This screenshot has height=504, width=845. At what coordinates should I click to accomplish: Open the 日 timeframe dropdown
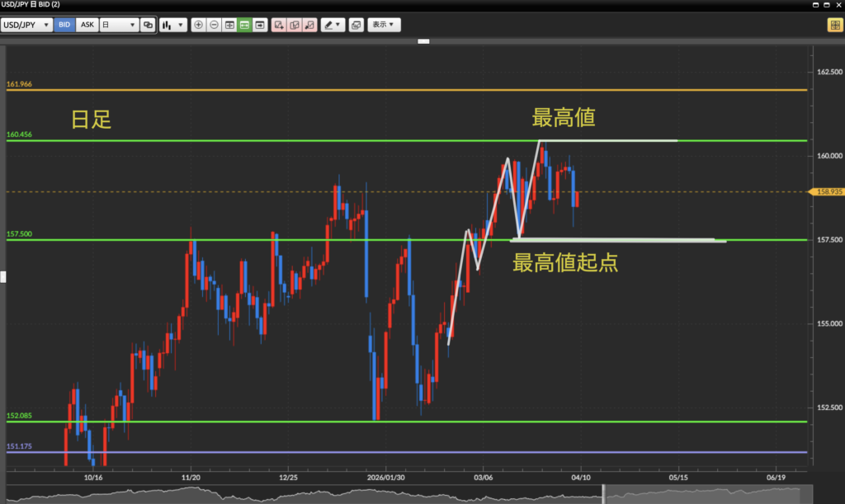click(118, 25)
